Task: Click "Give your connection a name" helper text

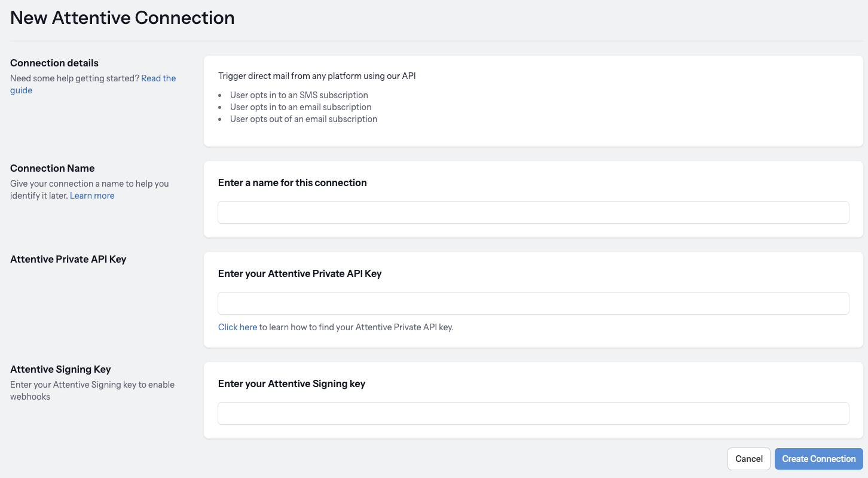Action: tap(90, 184)
